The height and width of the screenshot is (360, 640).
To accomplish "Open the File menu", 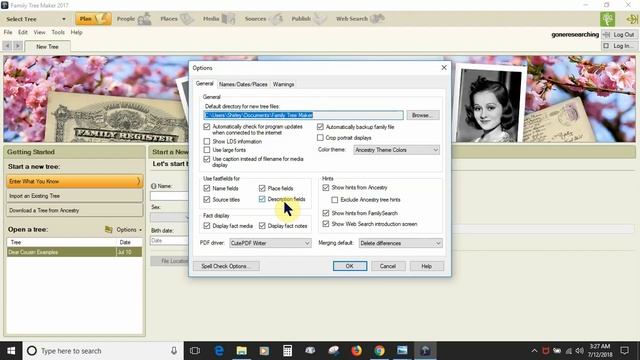I will coord(8,32).
